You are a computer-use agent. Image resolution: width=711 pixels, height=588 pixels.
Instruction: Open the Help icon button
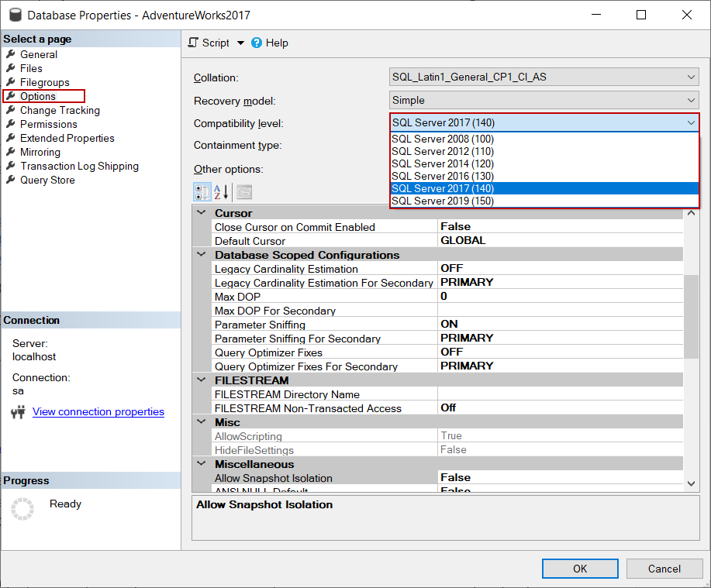(x=257, y=43)
